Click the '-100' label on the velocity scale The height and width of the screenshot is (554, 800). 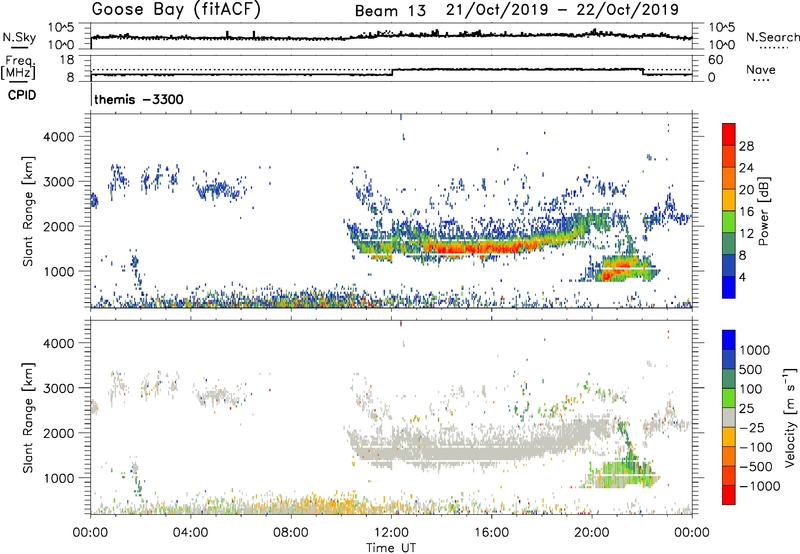(x=756, y=447)
